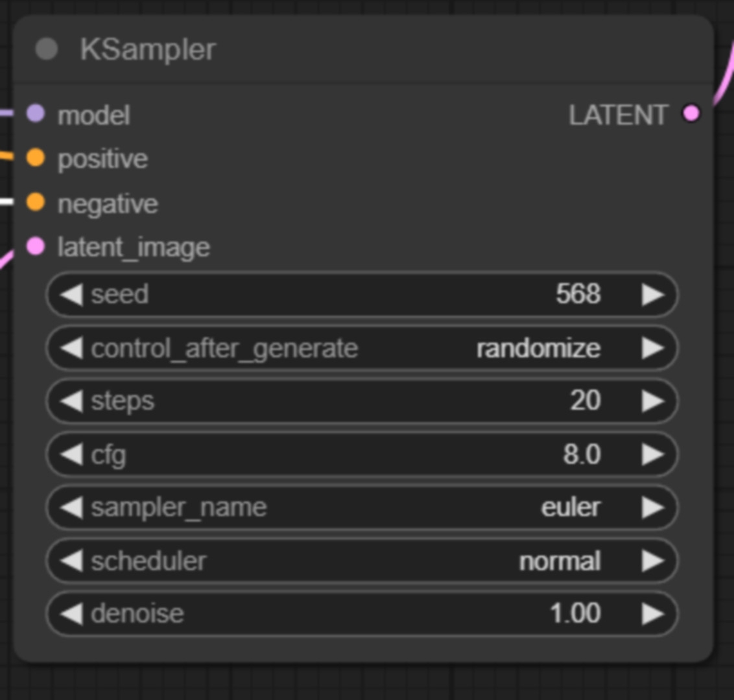Collapse the KSampler node via its title circle

[47, 49]
